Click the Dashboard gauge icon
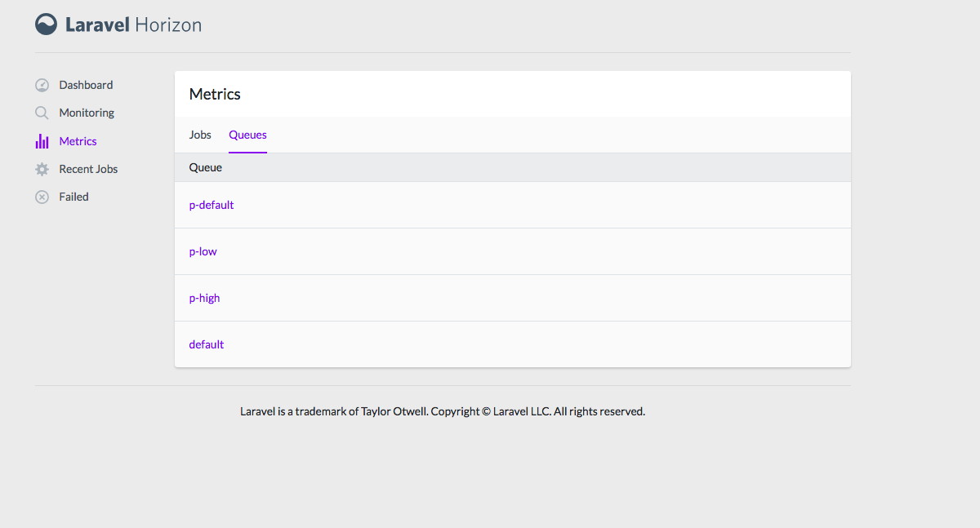The image size is (980, 528). click(x=42, y=85)
